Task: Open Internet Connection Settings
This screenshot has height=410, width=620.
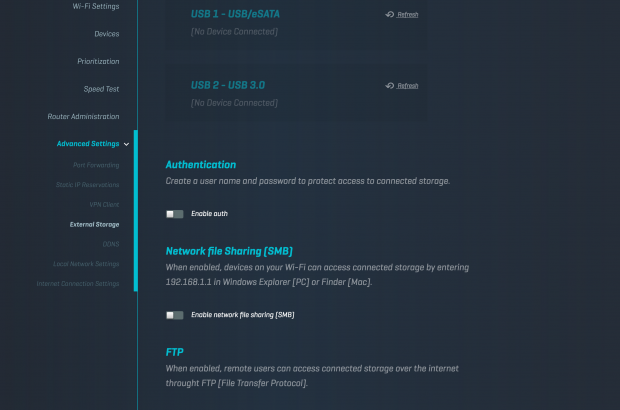Action: click(x=78, y=284)
